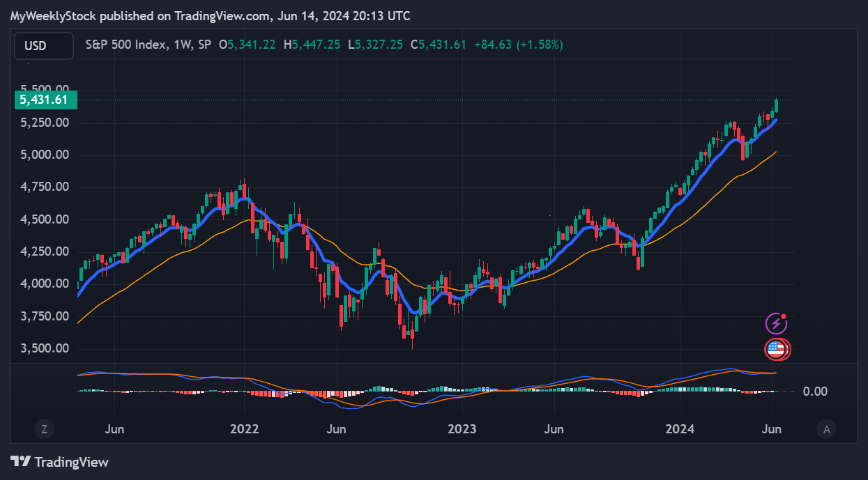Click the 2022 time axis label
Image resolution: width=868 pixels, height=480 pixels.
pyautogui.click(x=245, y=429)
